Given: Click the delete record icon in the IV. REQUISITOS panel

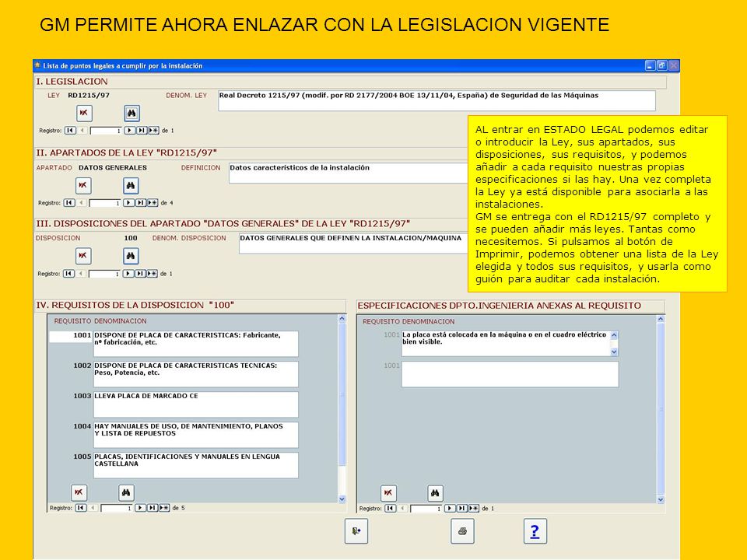Looking at the screenshot, I should [79, 492].
